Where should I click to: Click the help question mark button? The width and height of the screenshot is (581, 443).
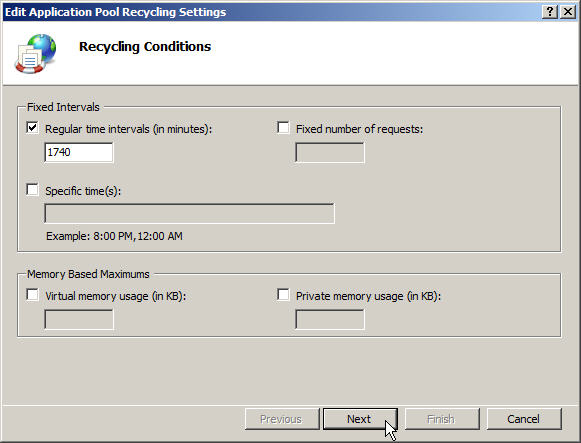pos(550,12)
